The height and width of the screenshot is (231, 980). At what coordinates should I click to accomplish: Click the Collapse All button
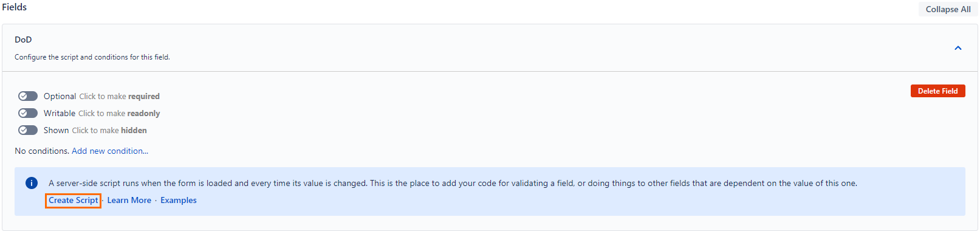[948, 9]
